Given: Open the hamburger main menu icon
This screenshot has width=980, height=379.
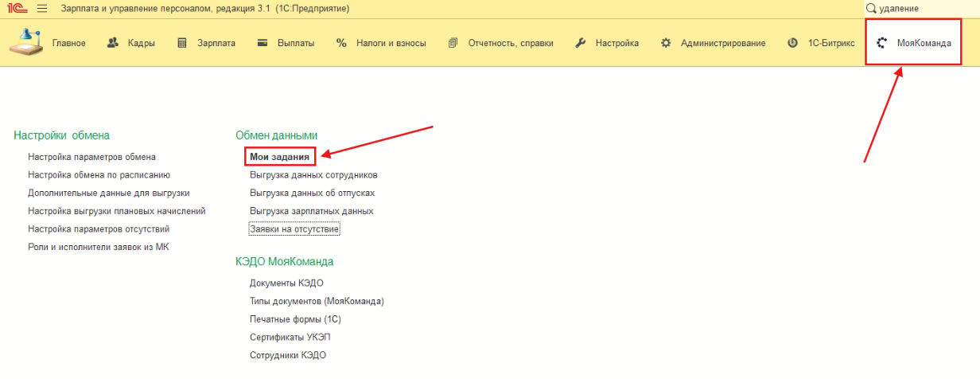Looking at the screenshot, I should pyautogui.click(x=42, y=8).
